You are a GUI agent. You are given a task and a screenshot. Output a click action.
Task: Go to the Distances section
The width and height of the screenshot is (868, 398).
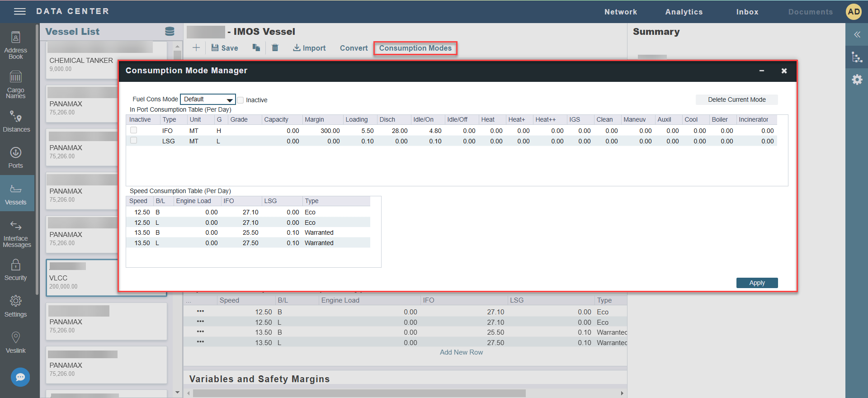click(16, 121)
